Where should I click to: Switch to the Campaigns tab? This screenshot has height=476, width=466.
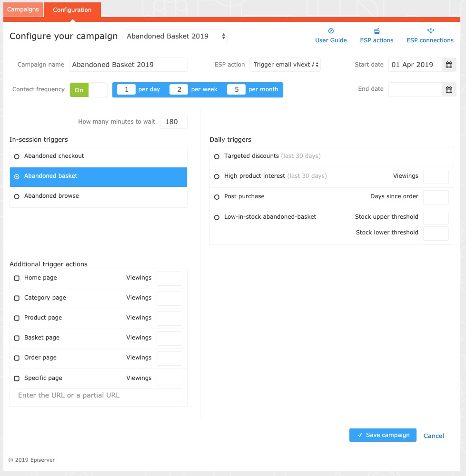[x=23, y=10]
